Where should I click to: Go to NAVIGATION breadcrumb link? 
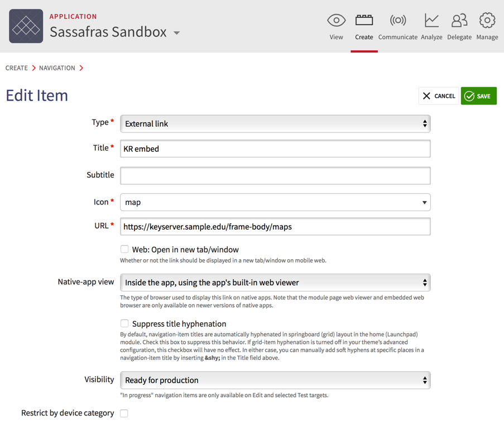[x=57, y=68]
